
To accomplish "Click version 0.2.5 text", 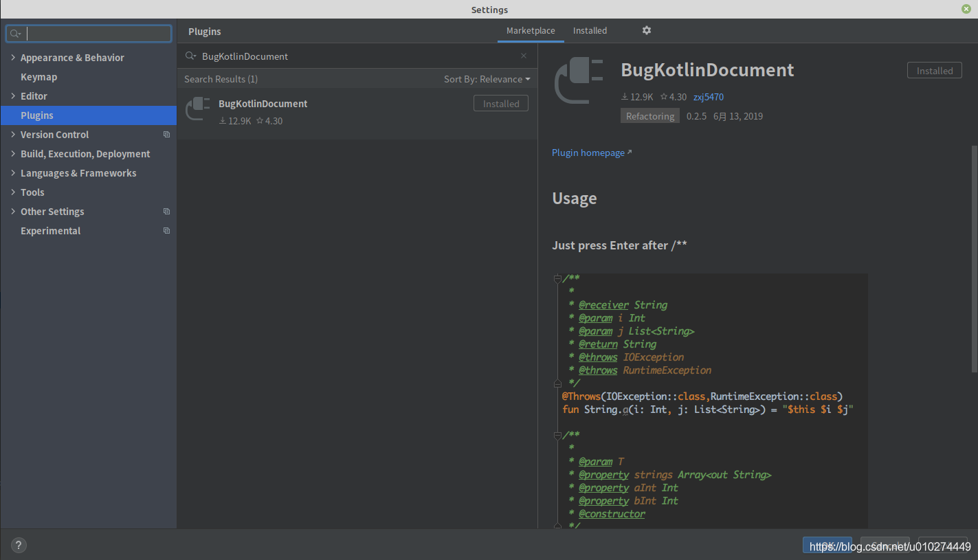I will [696, 116].
